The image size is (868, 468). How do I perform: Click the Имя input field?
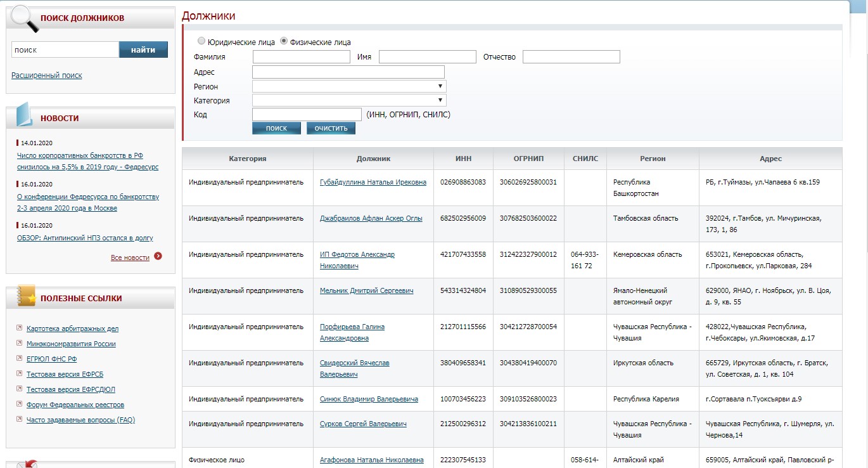pyautogui.click(x=428, y=57)
